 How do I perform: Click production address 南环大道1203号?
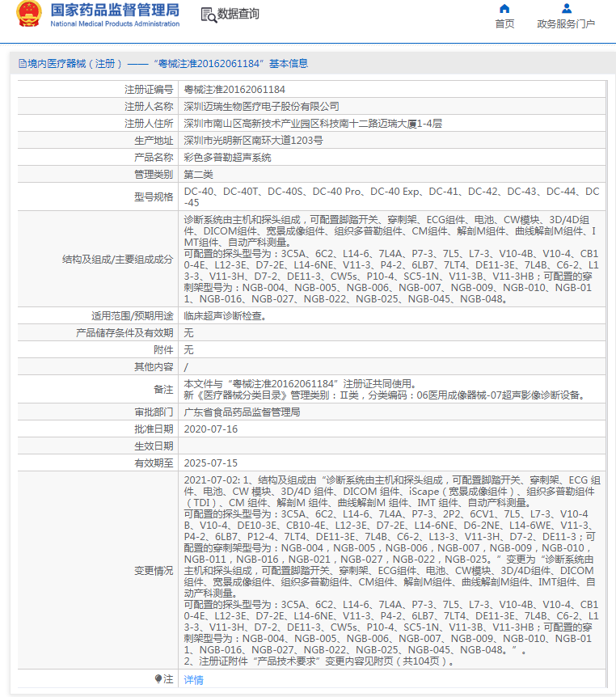pos(253,141)
